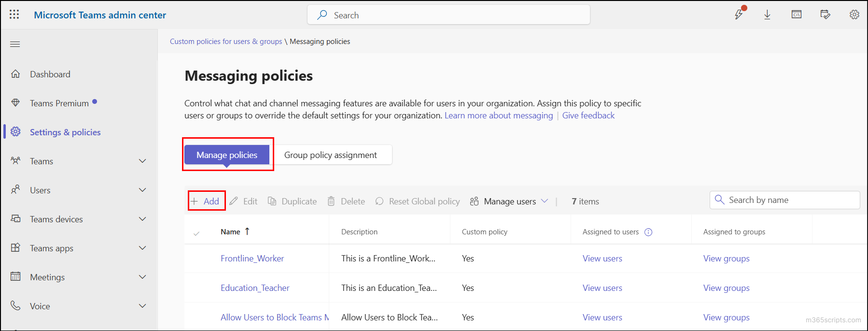868x331 pixels.
Task: Collapse the hamburger navigation menu
Action: pos(15,44)
